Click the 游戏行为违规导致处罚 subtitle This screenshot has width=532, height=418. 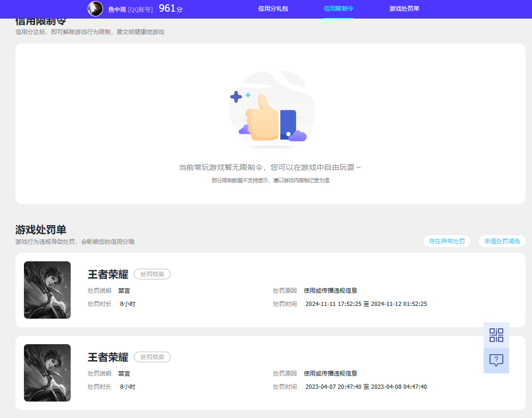pyautogui.click(x=75, y=242)
